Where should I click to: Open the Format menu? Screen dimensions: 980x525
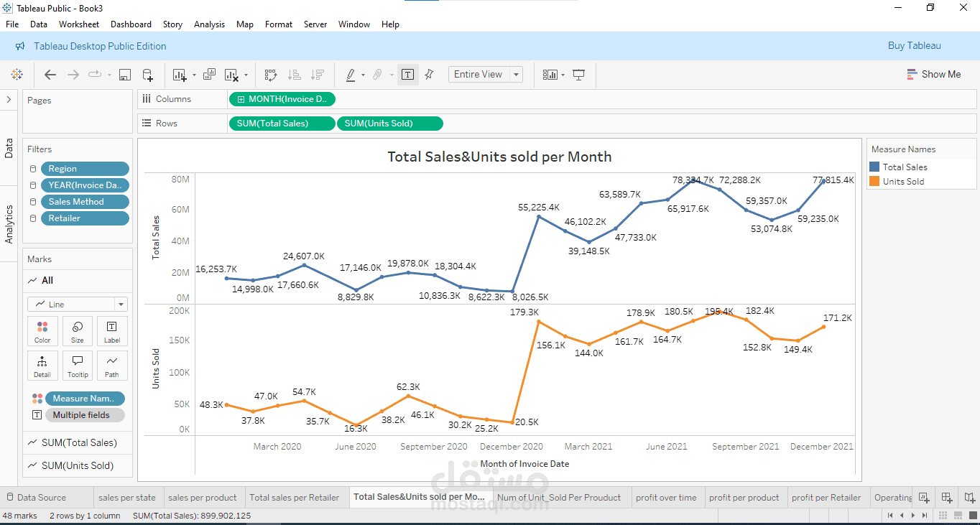point(279,24)
